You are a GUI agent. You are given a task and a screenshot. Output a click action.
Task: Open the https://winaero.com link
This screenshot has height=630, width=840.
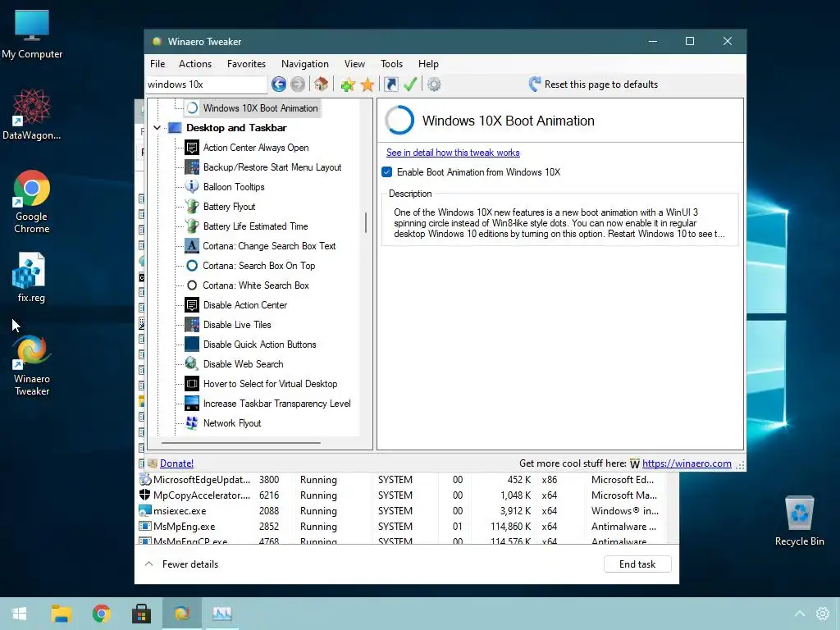click(687, 463)
